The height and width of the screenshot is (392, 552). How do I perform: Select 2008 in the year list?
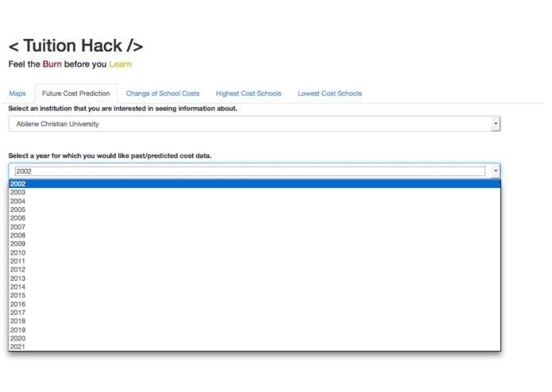(x=254, y=235)
